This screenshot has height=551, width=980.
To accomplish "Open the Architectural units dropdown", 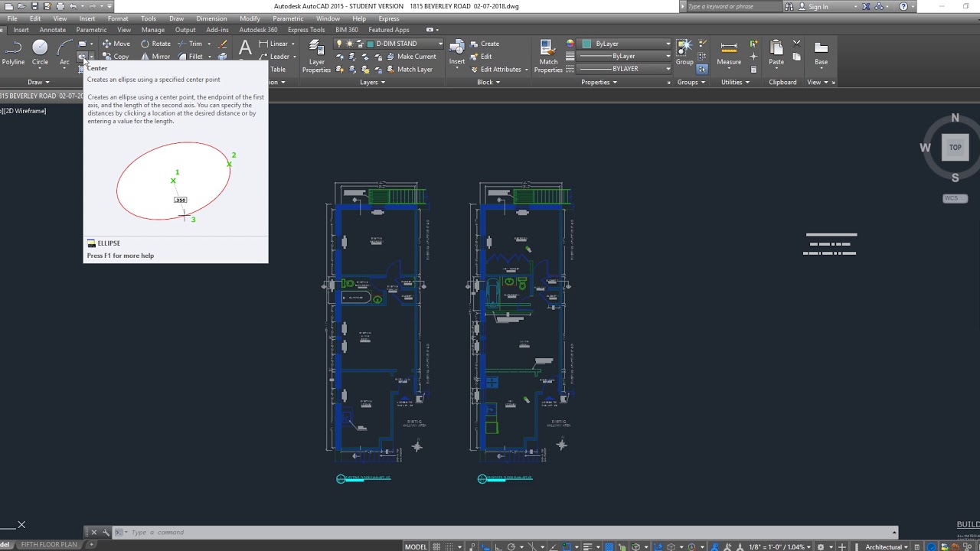I will [x=887, y=546].
